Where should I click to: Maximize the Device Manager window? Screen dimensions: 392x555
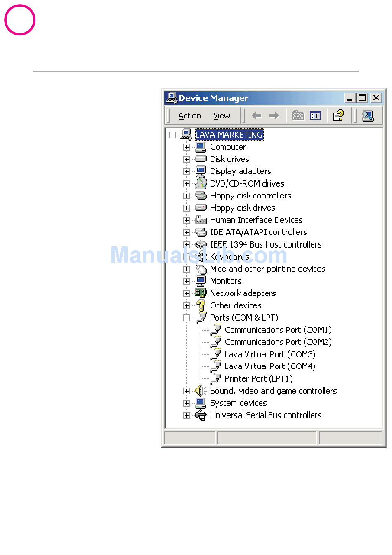(362, 98)
